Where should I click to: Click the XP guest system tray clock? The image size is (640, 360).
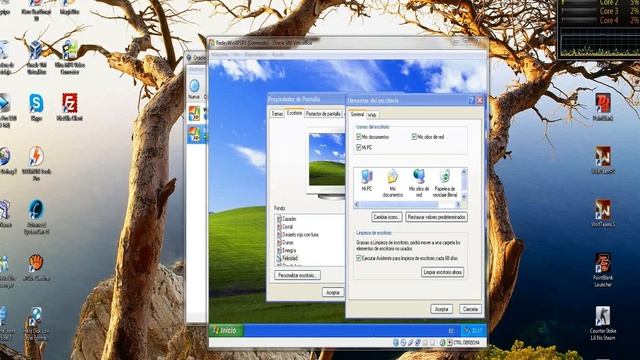pyautogui.click(x=477, y=331)
